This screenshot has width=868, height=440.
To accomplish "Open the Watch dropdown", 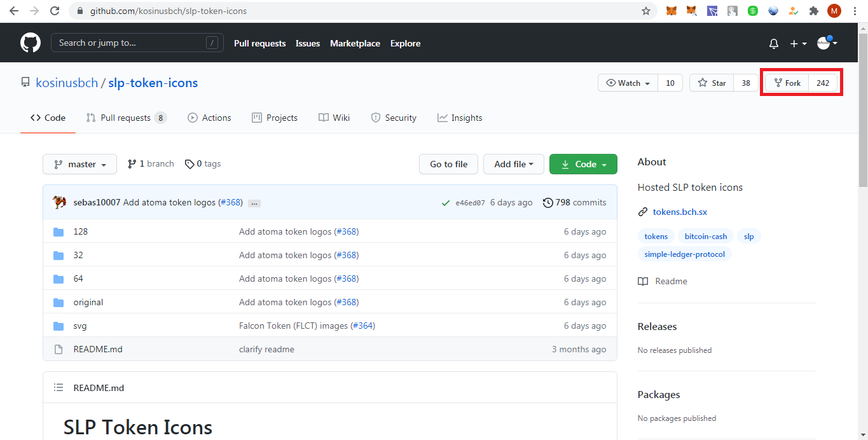I will [628, 83].
